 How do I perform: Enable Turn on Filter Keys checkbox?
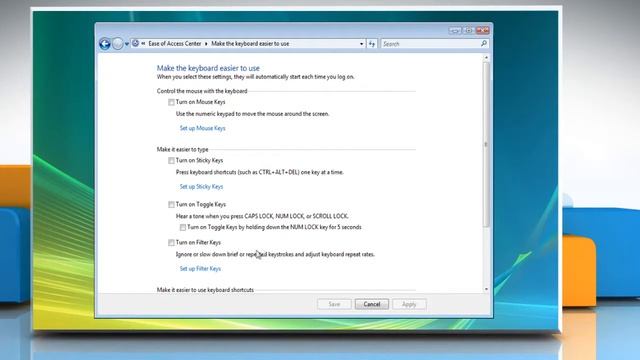(x=171, y=242)
